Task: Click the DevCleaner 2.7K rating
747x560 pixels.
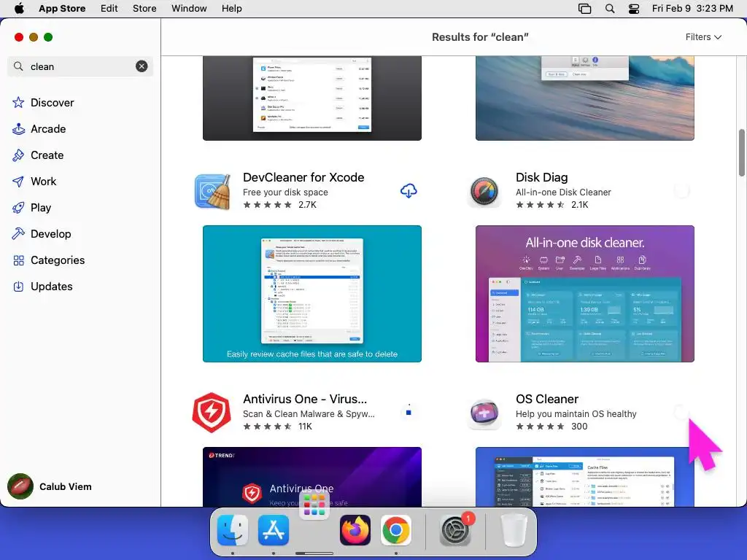Action: pos(279,205)
